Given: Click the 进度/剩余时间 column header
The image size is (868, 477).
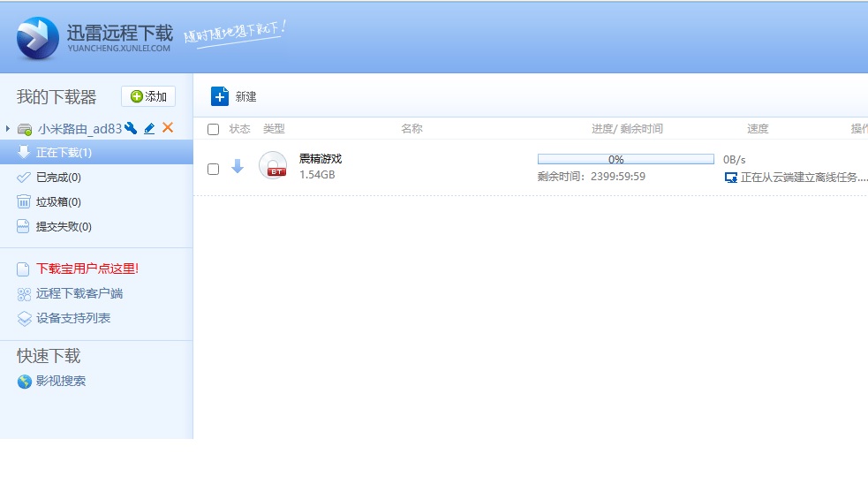Looking at the screenshot, I should click(627, 129).
